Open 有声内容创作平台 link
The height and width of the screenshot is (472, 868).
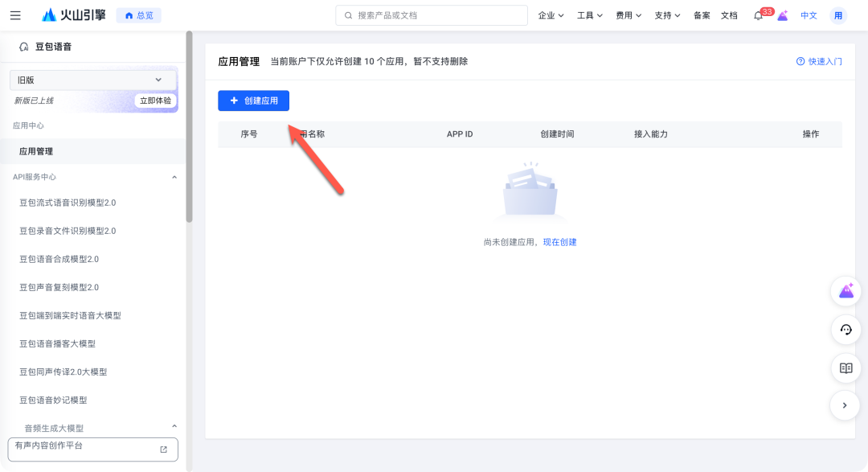point(93,449)
